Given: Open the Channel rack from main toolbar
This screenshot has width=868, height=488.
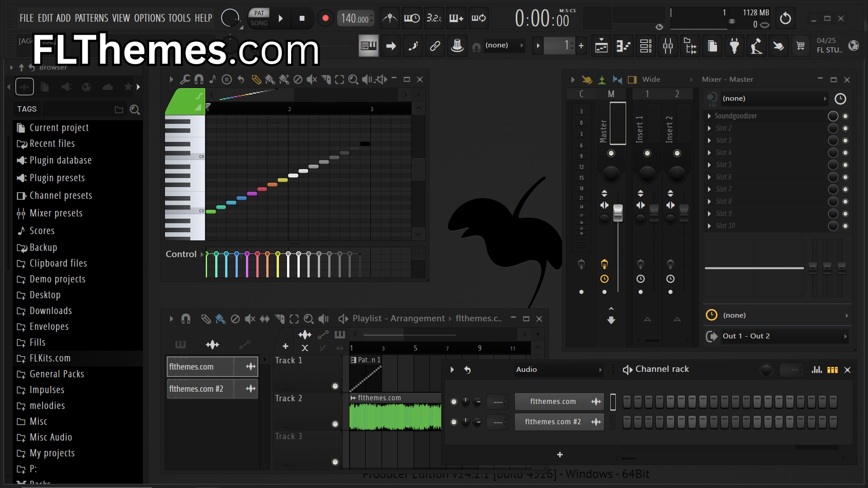Looking at the screenshot, I should 646,46.
